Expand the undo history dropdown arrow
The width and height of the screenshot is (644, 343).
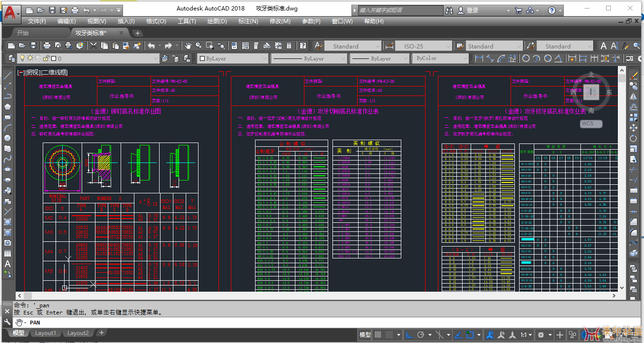94,10
